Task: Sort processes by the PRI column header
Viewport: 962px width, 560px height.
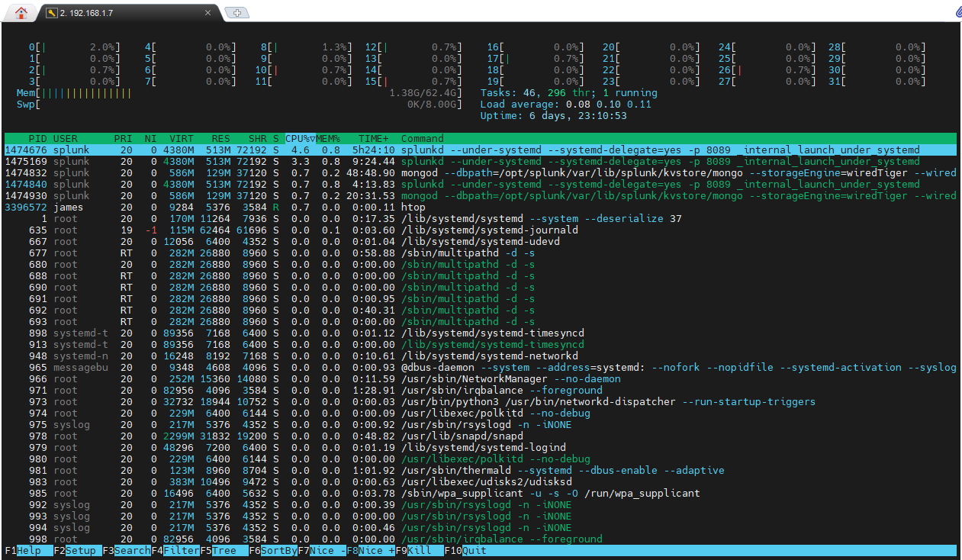Action: click(x=124, y=139)
